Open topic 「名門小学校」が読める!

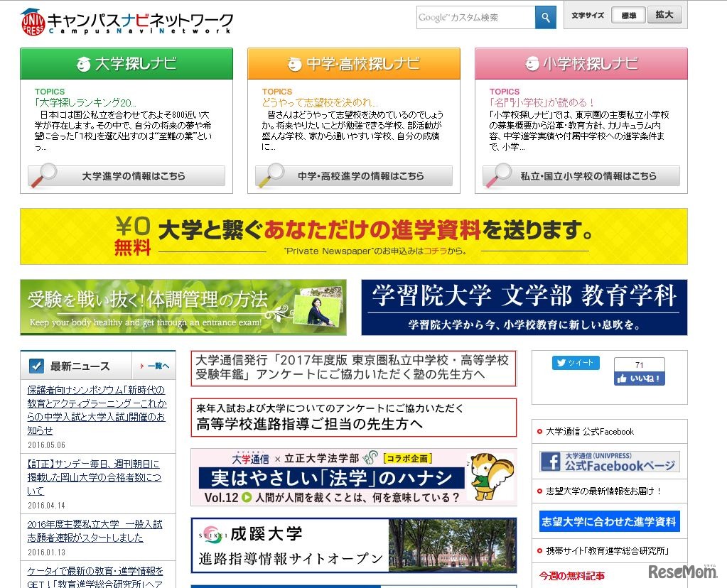(x=542, y=102)
